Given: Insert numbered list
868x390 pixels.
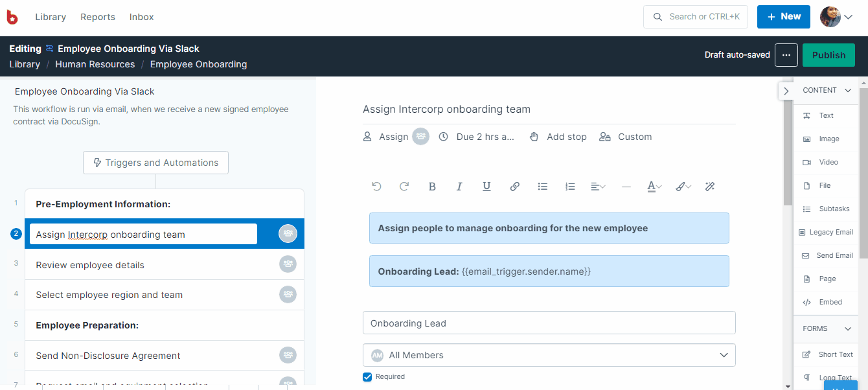Looking at the screenshot, I should click(570, 187).
